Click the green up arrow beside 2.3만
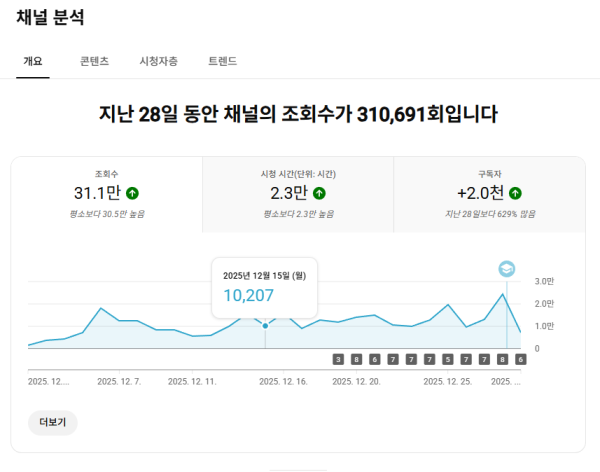This screenshot has height=472, width=600. click(319, 193)
